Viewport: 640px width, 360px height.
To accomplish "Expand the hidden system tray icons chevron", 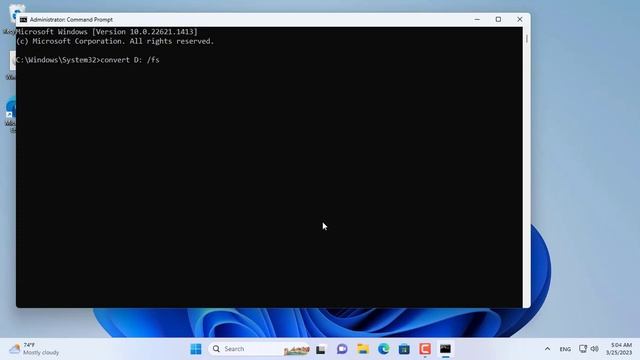I will point(547,349).
